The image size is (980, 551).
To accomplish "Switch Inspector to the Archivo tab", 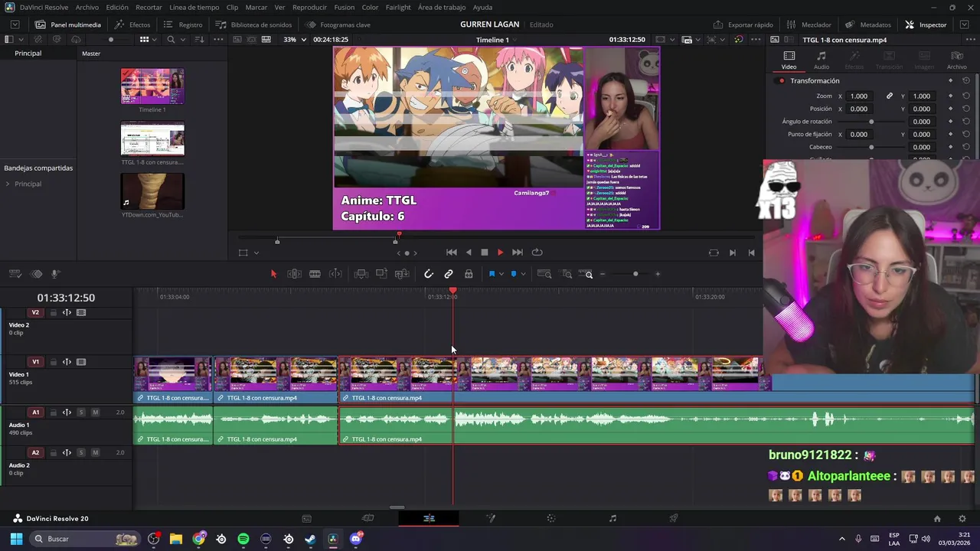I will [956, 60].
